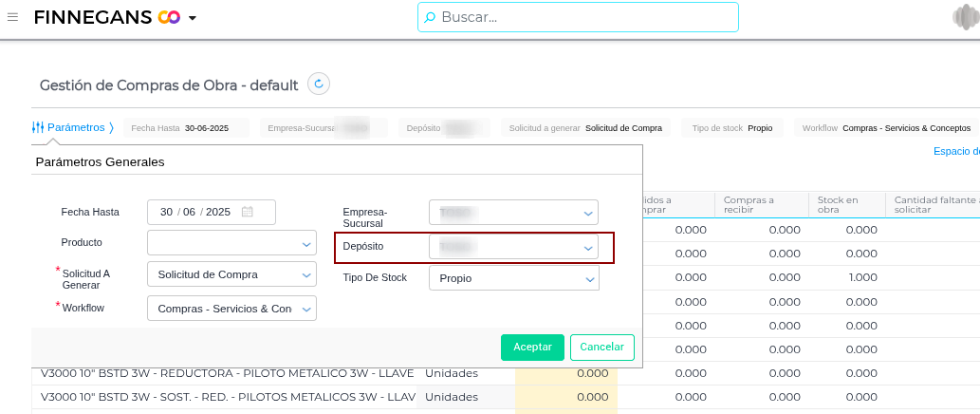Expand the Finnegans workspace arrow
Image resolution: width=980 pixels, height=414 pixels.
coord(193,18)
